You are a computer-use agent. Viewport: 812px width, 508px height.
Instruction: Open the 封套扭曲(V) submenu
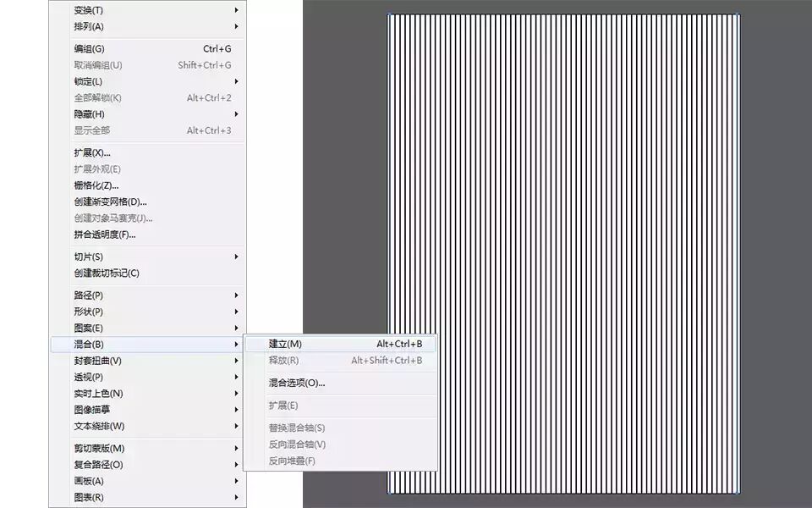pyautogui.click(x=147, y=361)
